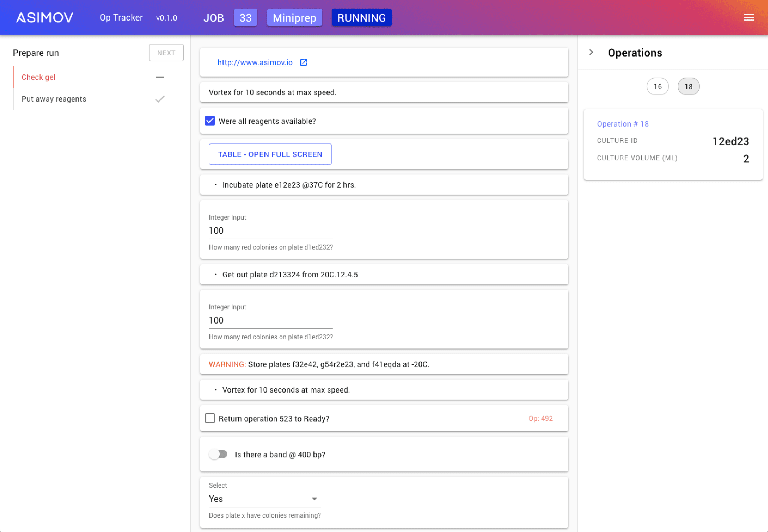Click the dash icon next to Check gel
Screen dimensions: 768x532
(160, 77)
